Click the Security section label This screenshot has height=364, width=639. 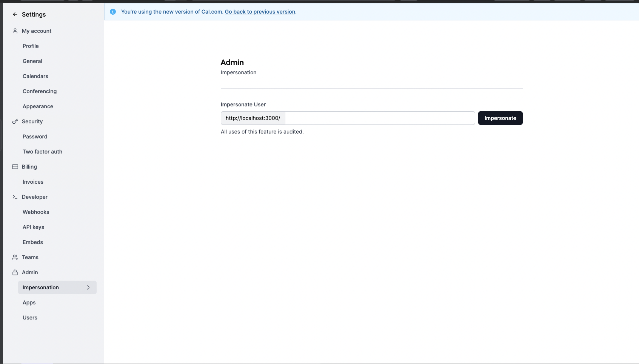pyautogui.click(x=32, y=121)
